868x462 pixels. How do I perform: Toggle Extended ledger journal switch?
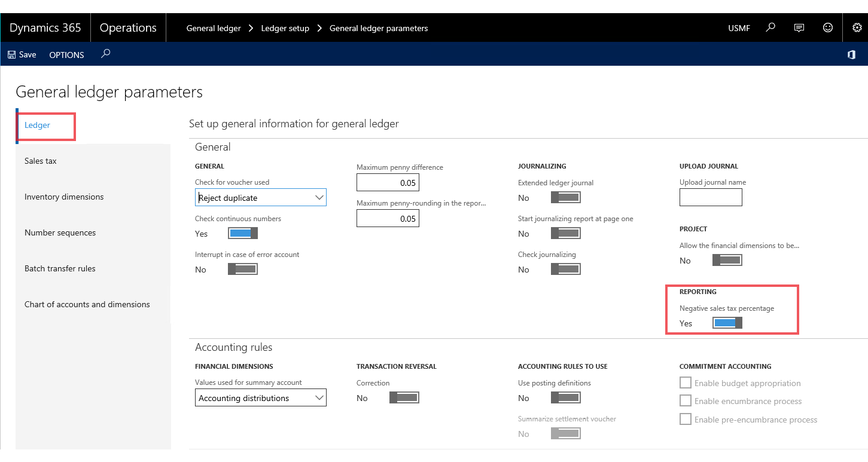566,197
